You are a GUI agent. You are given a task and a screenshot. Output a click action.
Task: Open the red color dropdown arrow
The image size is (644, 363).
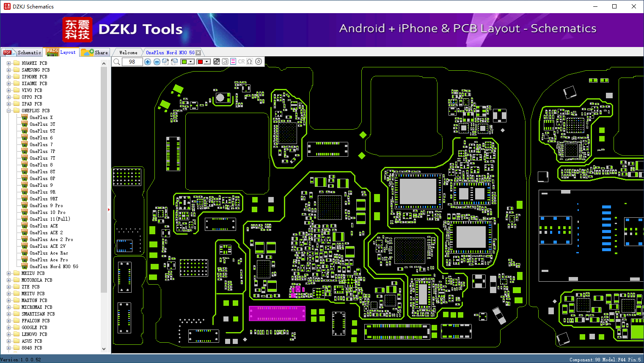click(207, 62)
